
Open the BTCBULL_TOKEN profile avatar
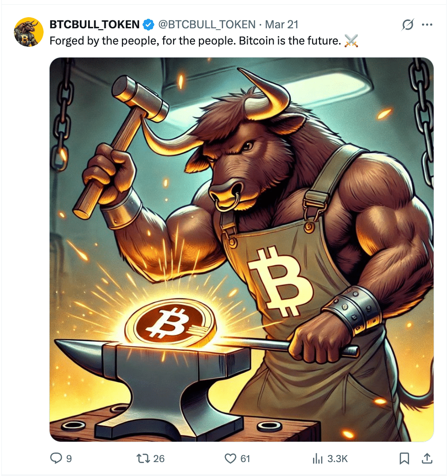(29, 32)
